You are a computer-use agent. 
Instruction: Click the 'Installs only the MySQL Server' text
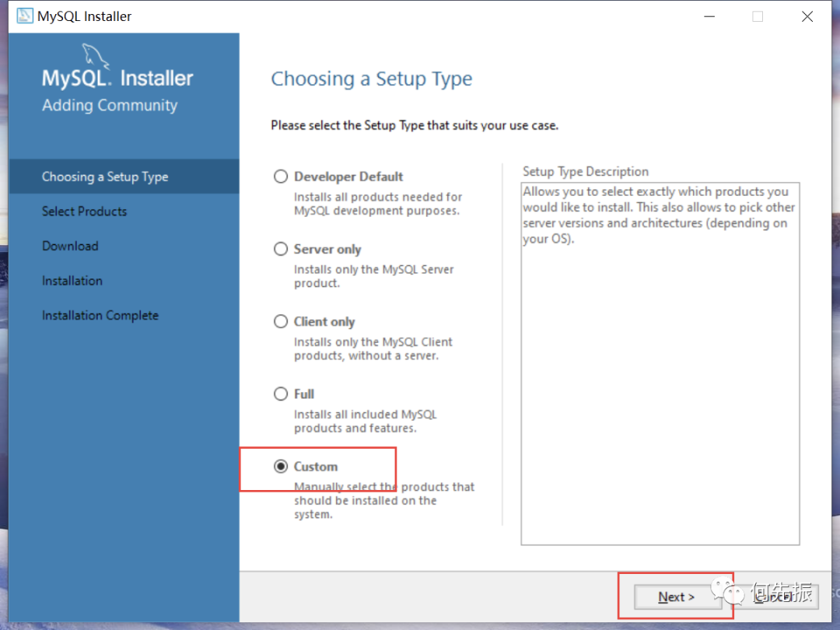(x=374, y=269)
